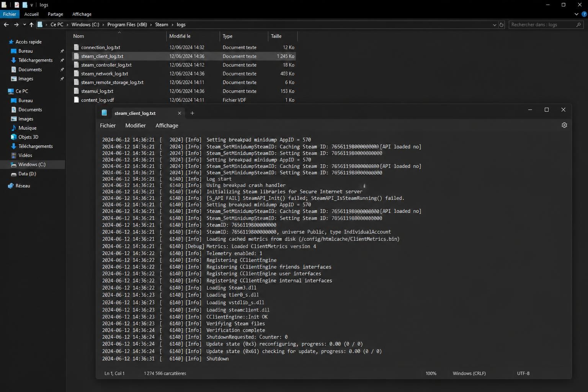Click the Steam breadcrumb segment
The width and height of the screenshot is (588, 392).
162,24
